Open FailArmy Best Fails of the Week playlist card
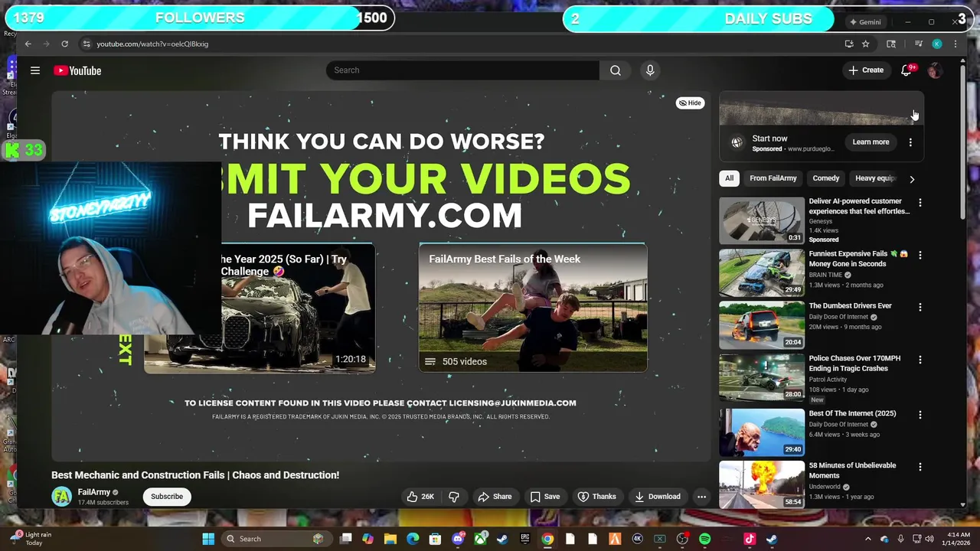This screenshot has width=980, height=551. coord(533,308)
